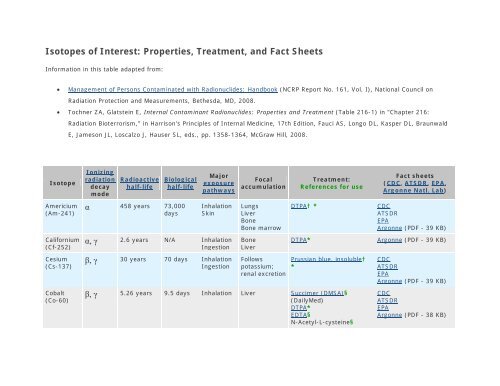
Task: Open the Argonne PDF for Californium
Action: click(389, 240)
